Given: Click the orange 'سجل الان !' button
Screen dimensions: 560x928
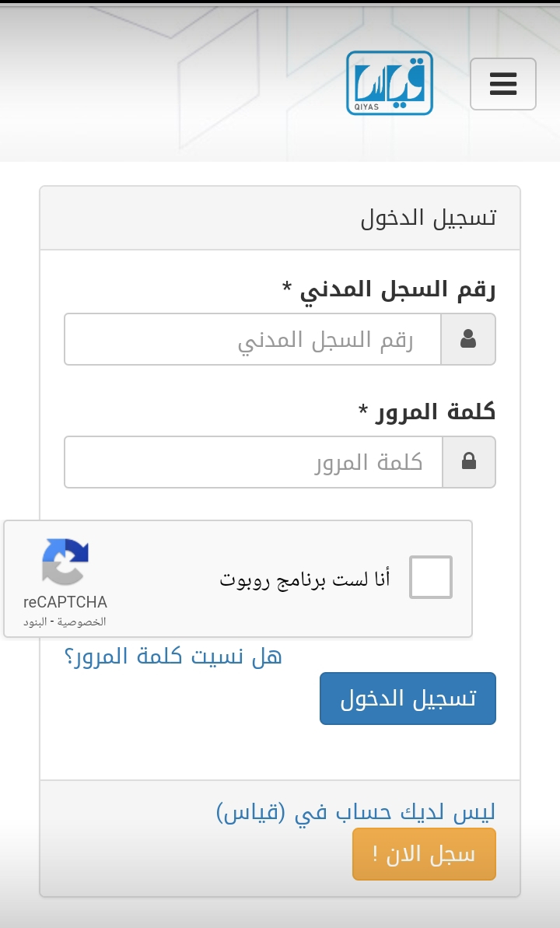Looking at the screenshot, I should click(x=425, y=854).
